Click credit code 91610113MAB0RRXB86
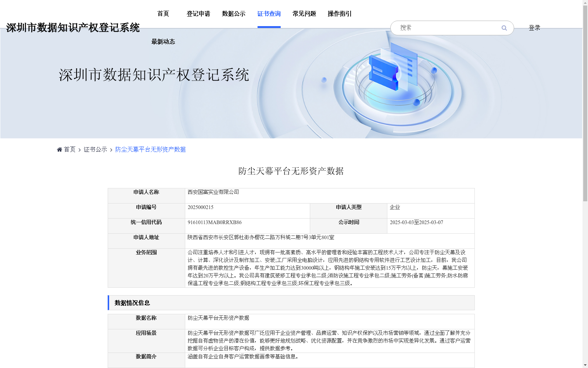Viewport: 588px width, 368px height. 215,222
